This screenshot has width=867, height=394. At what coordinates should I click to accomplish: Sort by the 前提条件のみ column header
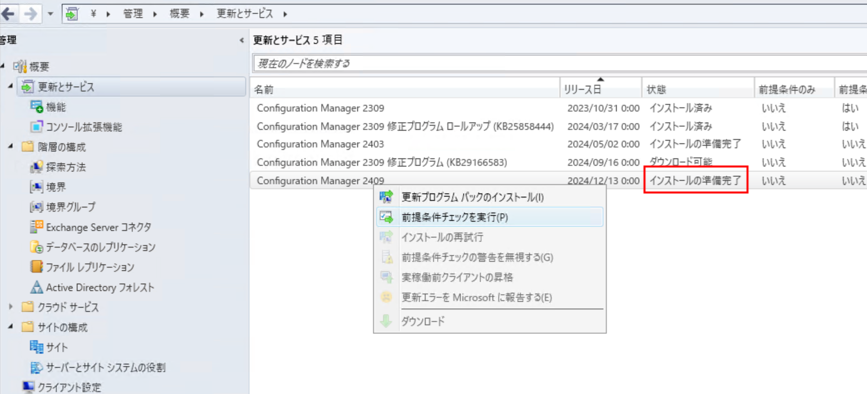[795, 90]
